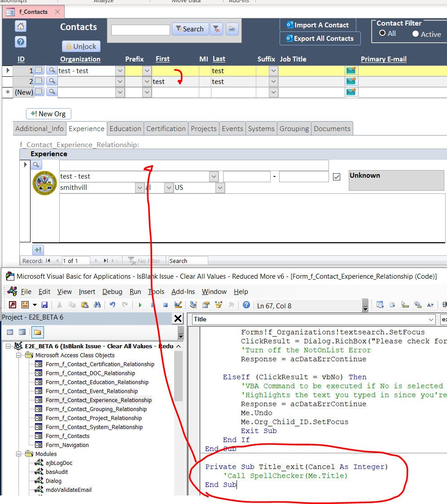The image size is (447, 504).
Task: Toggle checkbox next to Unknown box
Action: (x=337, y=177)
